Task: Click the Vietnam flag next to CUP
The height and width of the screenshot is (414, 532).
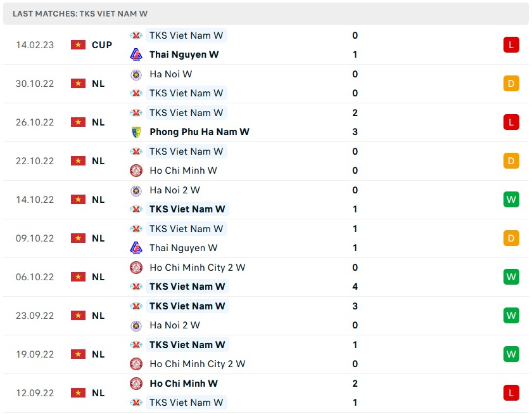Action: tap(78, 44)
